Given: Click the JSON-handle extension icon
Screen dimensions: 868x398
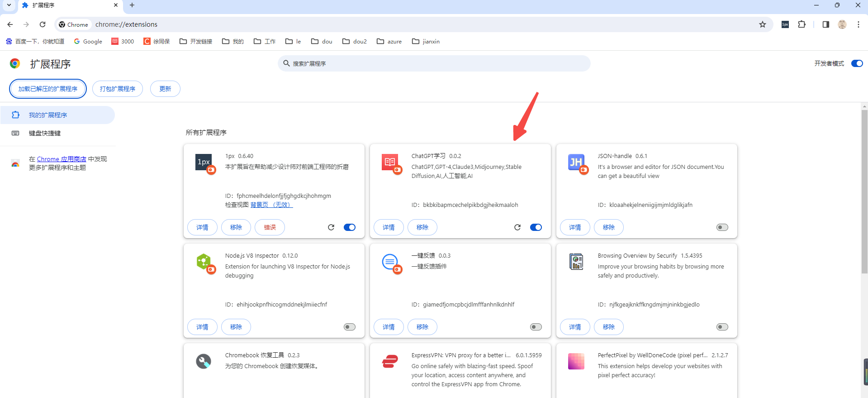Looking at the screenshot, I should 577,163.
